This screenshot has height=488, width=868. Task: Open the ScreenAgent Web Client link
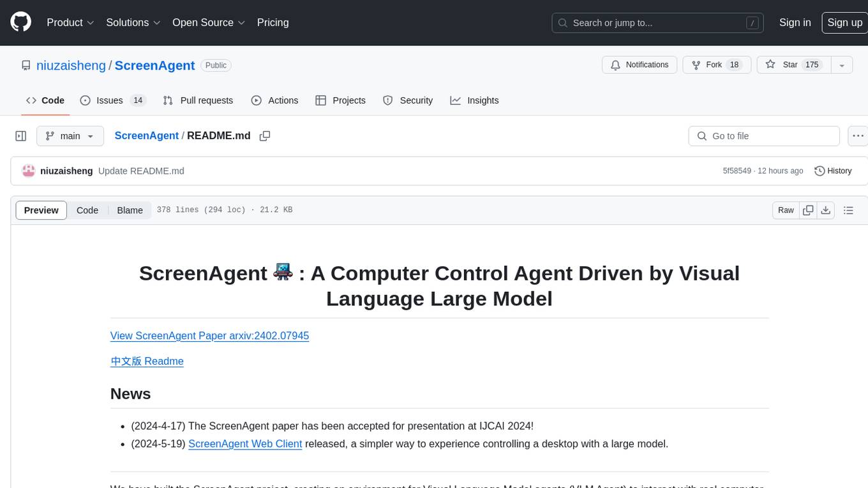pos(245,444)
